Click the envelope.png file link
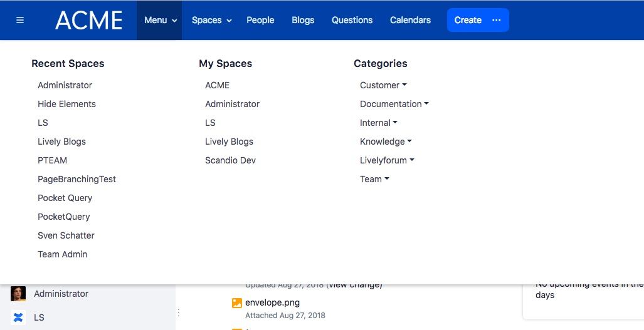Image resolution: width=644 pixels, height=330 pixels. pos(272,303)
